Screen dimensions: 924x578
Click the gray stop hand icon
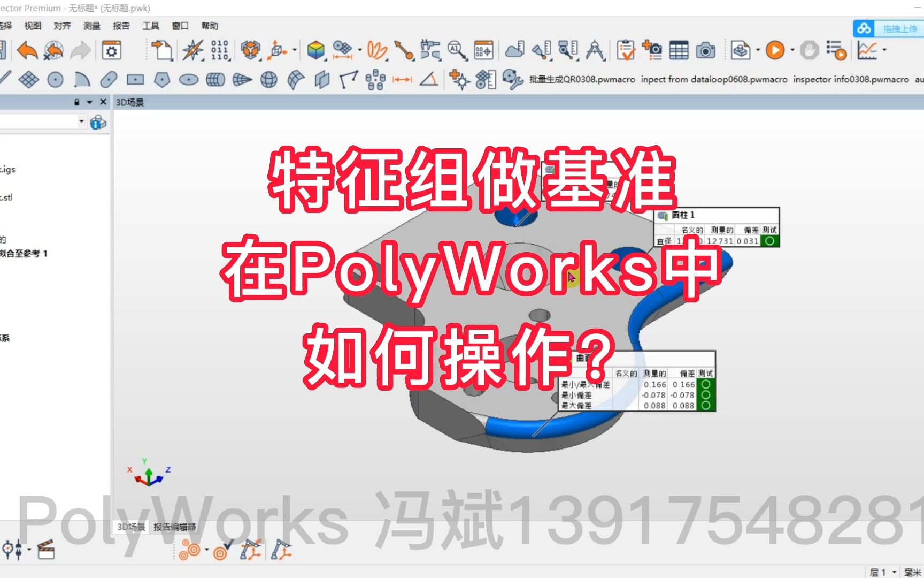(x=809, y=50)
